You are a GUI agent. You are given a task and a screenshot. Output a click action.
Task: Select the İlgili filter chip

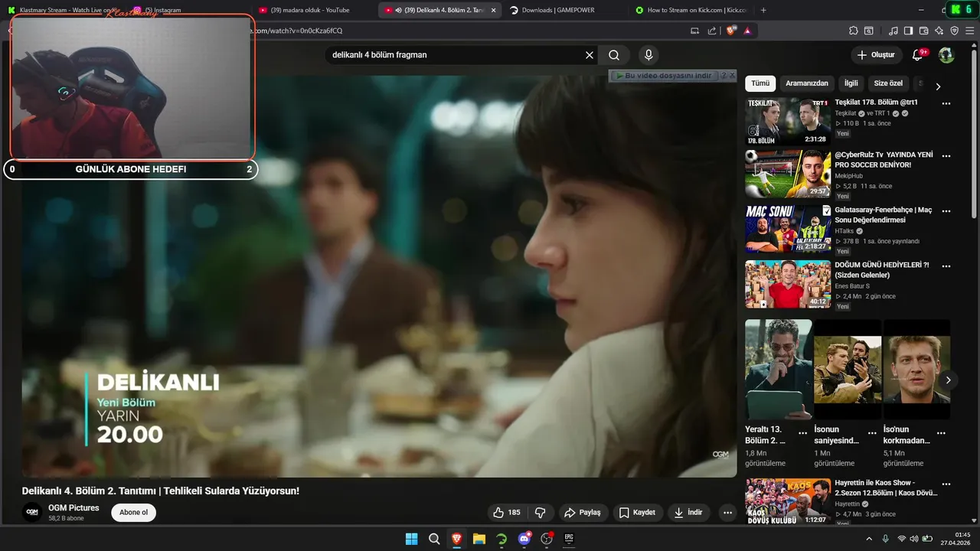[x=851, y=83]
